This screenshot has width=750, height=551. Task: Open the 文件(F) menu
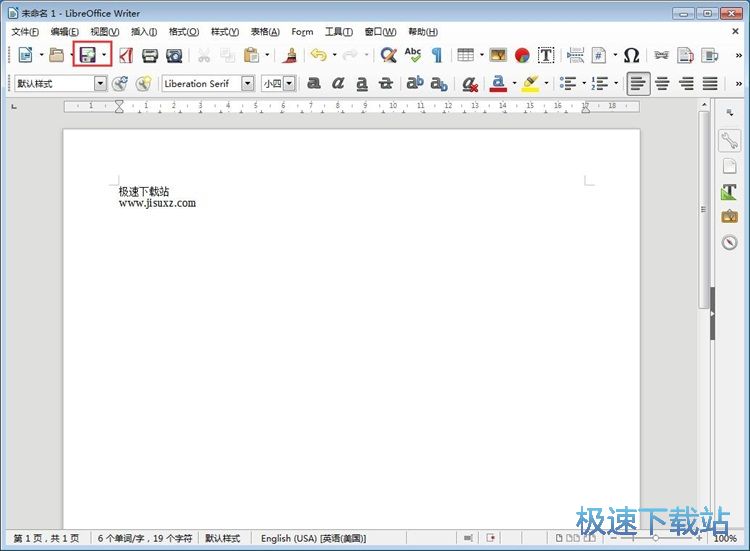pos(25,32)
